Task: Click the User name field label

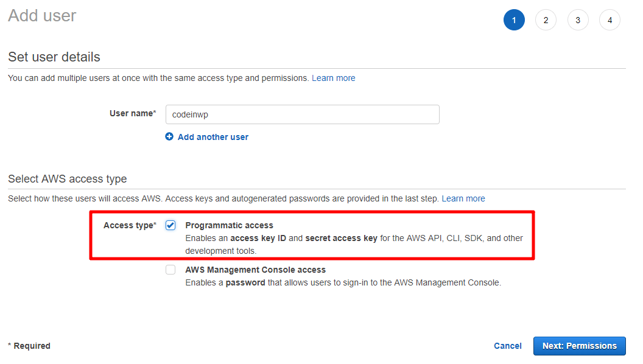Action: (133, 113)
